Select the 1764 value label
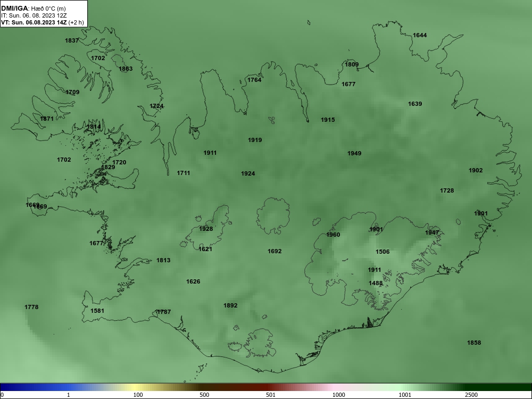The height and width of the screenshot is (399, 532). tap(254, 80)
